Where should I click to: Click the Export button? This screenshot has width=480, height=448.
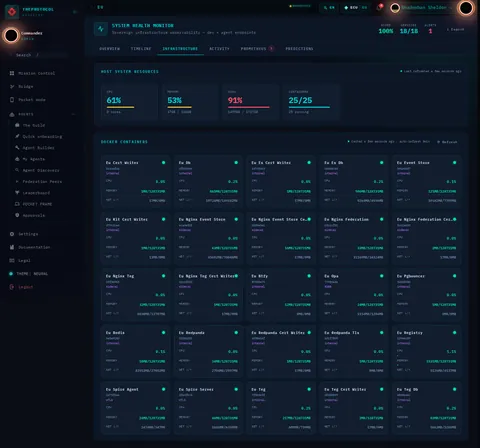click(455, 29)
